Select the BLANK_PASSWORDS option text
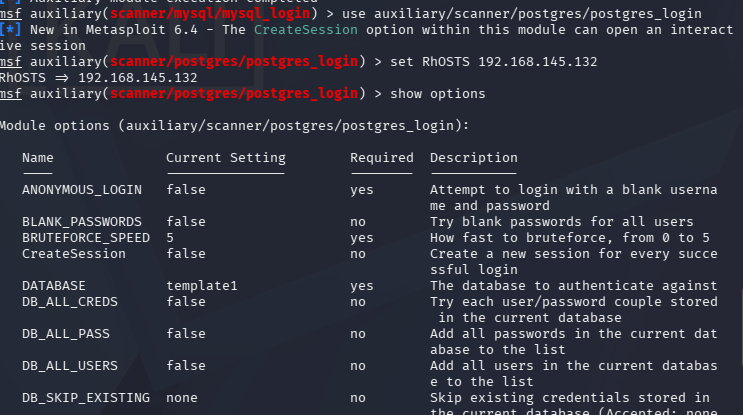Screen dimensions: 743x415 coord(82,222)
